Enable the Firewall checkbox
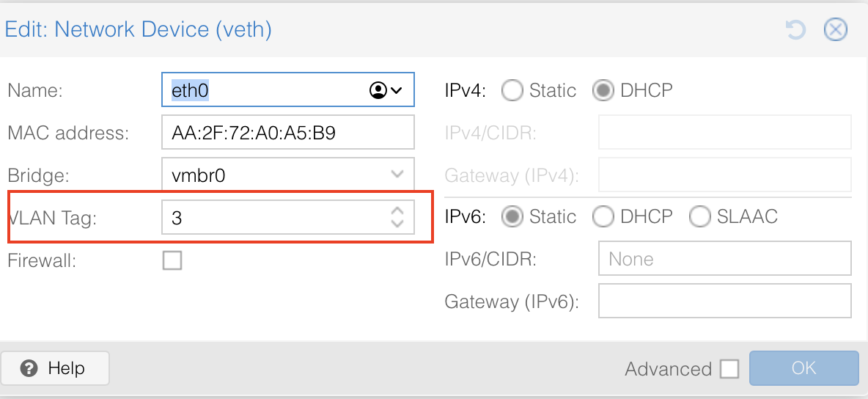Viewport: 868px width, 399px height. click(172, 260)
